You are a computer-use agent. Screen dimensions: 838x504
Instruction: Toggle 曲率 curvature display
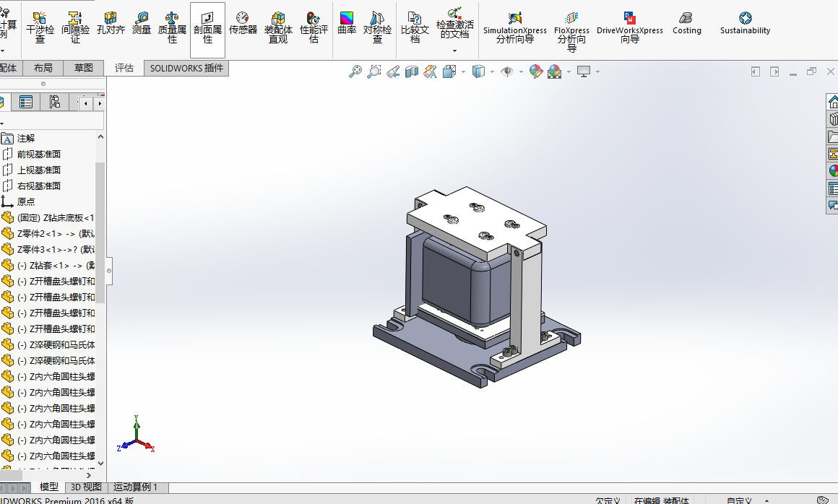click(x=347, y=24)
